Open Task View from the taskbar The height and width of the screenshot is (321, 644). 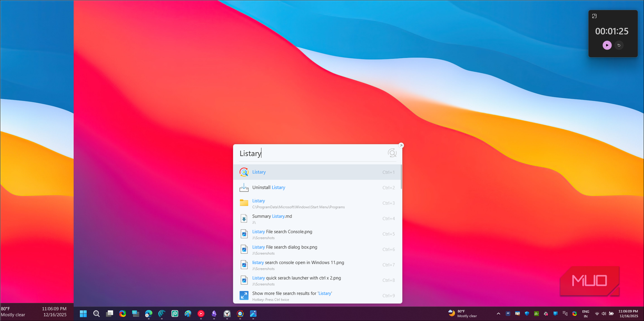110,314
